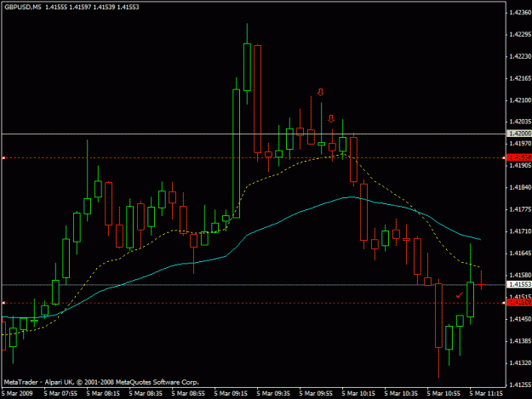The width and height of the screenshot is (532, 399).
Task: Click the 1.41255 price axis label
Action: (x=520, y=385)
